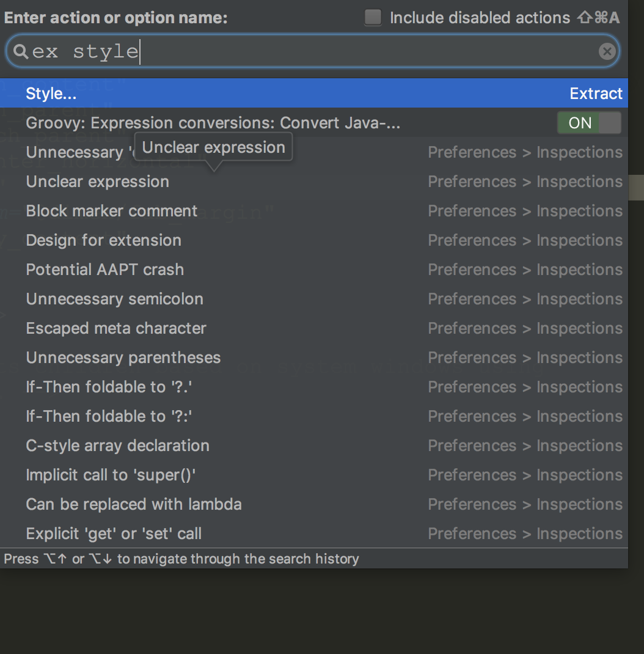
Task: Select Design for extension result
Action: 104,240
